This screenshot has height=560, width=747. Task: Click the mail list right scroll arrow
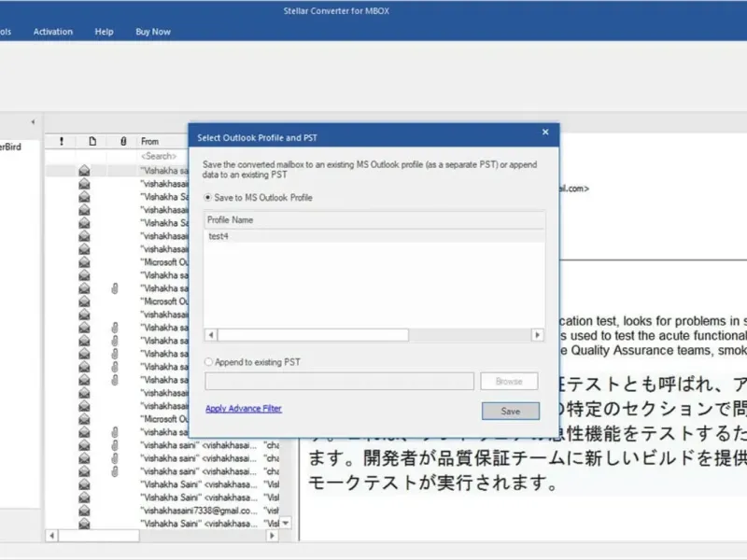click(x=272, y=536)
